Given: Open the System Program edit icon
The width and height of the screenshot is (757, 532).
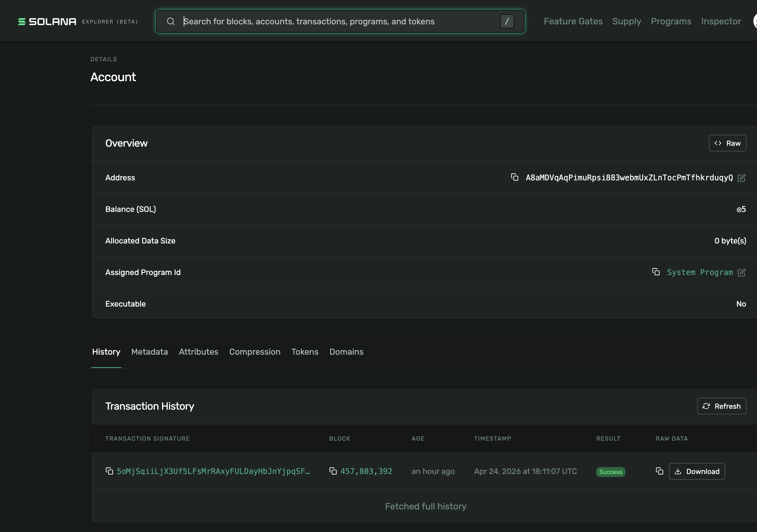Looking at the screenshot, I should click(x=742, y=272).
